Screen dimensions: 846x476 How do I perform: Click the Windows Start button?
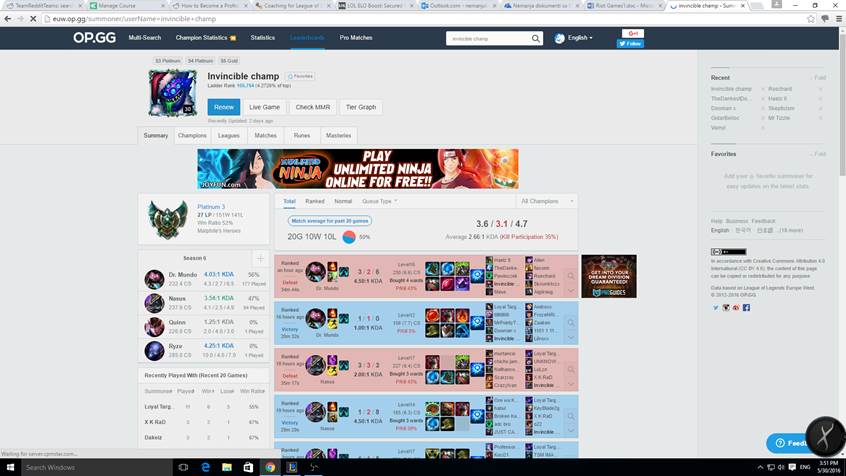10,467
